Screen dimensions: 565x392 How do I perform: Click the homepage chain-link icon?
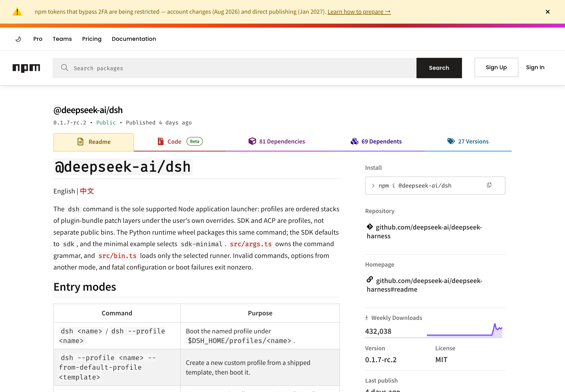pyautogui.click(x=370, y=279)
